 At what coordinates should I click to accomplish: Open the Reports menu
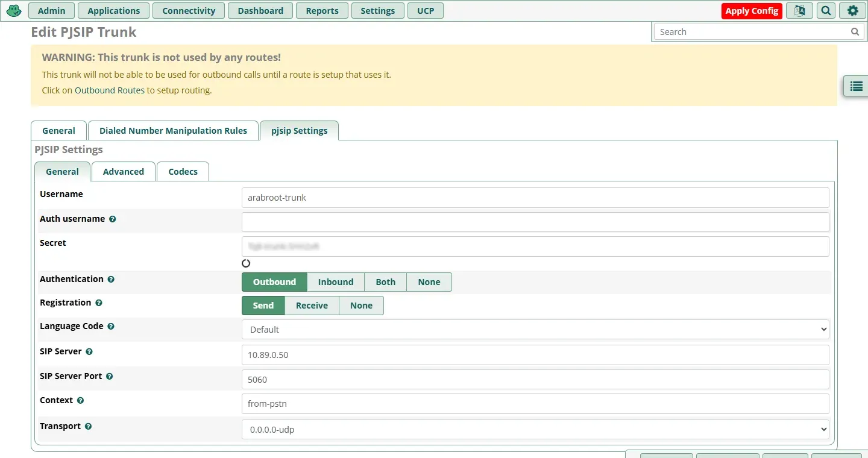(x=322, y=11)
